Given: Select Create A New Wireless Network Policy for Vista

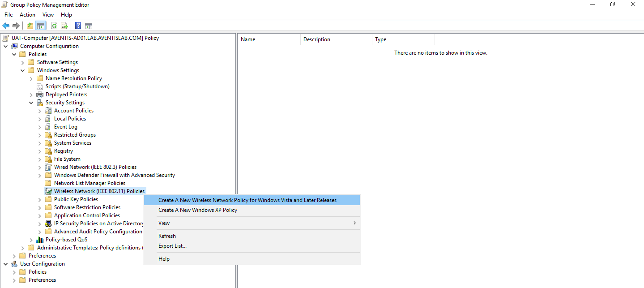Looking at the screenshot, I should pyautogui.click(x=247, y=200).
